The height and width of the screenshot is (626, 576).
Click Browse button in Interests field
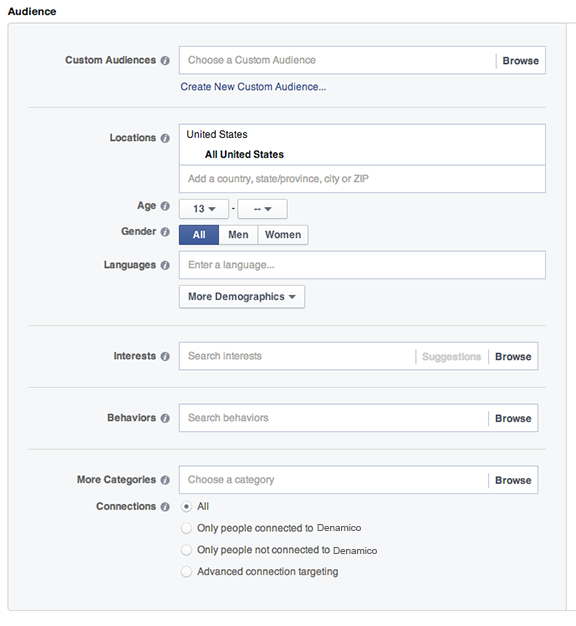(513, 357)
